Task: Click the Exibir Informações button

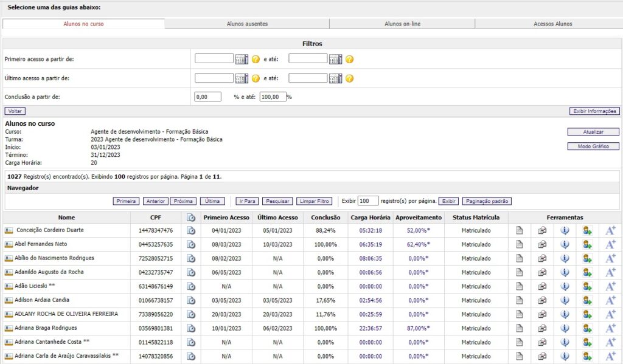Action: coord(594,111)
